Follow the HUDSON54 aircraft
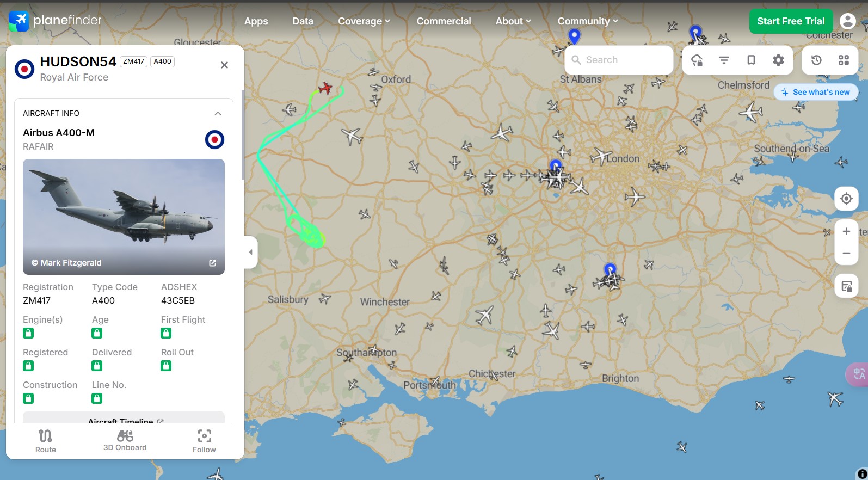 point(204,441)
